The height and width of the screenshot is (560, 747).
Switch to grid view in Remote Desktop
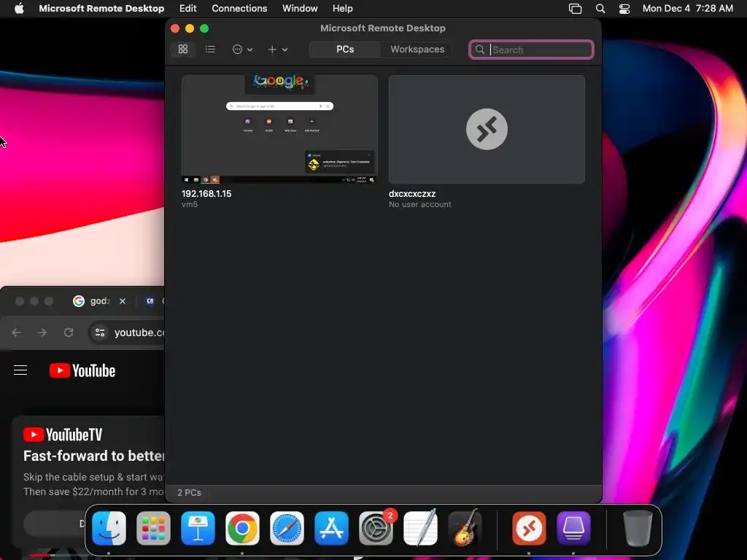click(183, 49)
